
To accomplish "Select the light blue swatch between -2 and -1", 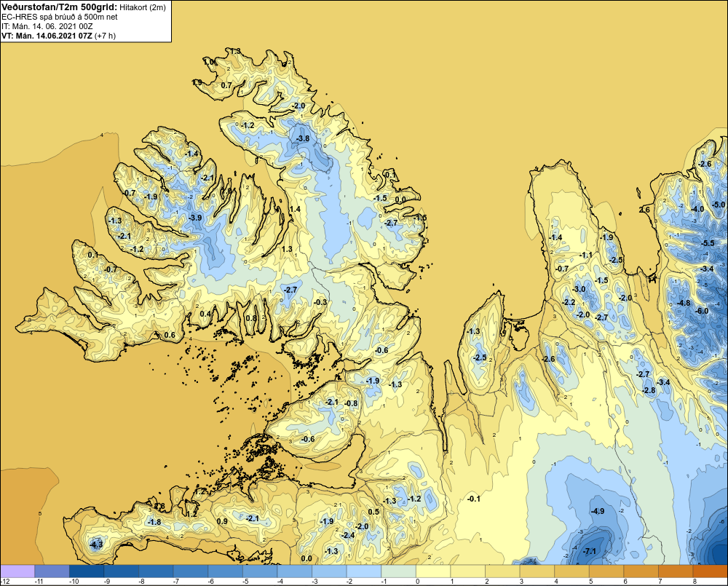I will coord(365,571).
